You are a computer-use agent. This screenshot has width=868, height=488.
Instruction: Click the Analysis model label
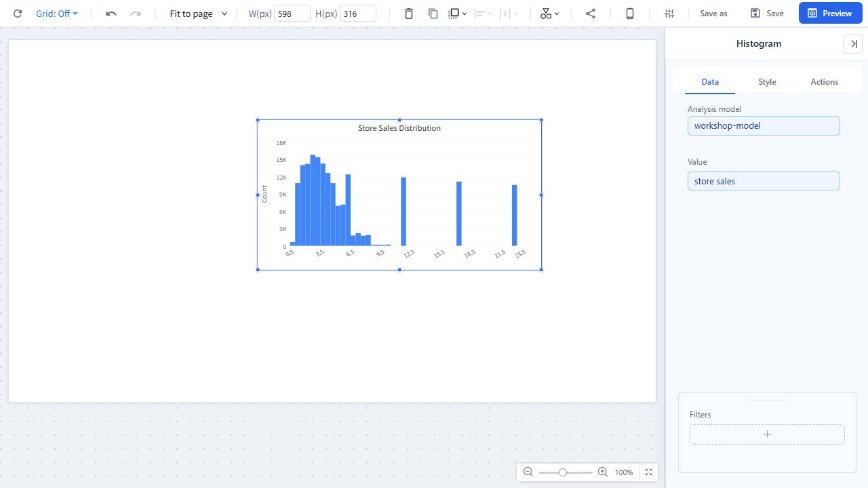pyautogui.click(x=714, y=109)
